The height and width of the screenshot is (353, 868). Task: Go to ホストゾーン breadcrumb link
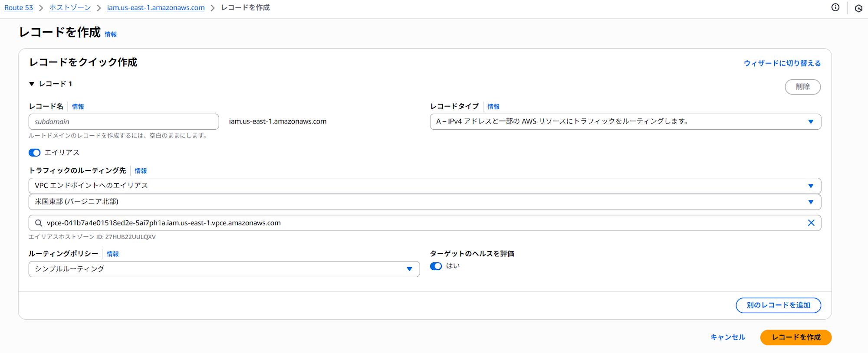70,8
